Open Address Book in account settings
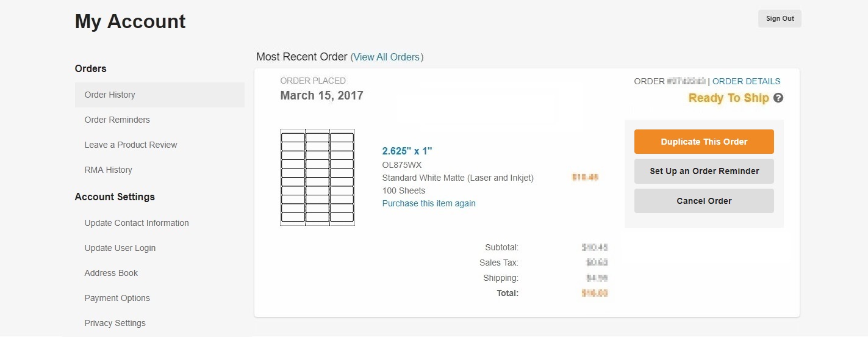Image resolution: width=868 pixels, height=337 pixels. coord(111,273)
